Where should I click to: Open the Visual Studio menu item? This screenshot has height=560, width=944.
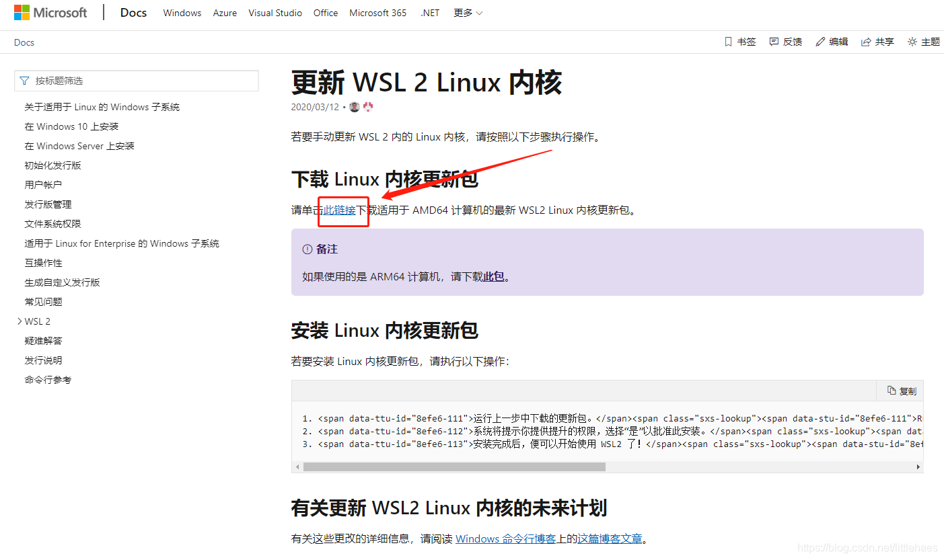click(275, 13)
